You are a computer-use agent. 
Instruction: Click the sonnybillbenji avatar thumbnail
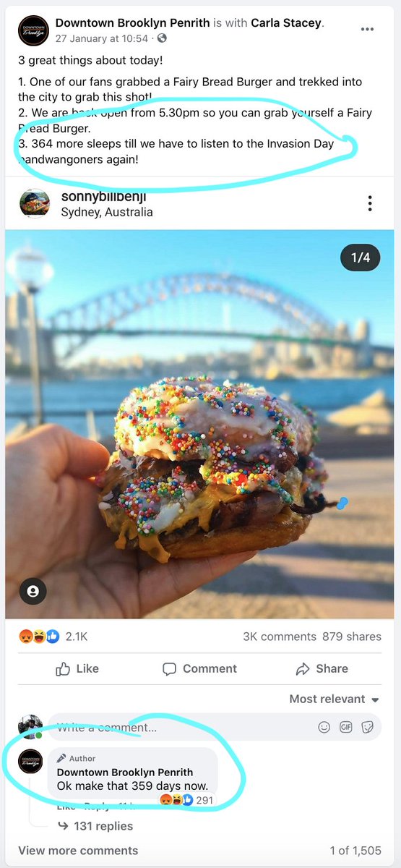coord(34,204)
